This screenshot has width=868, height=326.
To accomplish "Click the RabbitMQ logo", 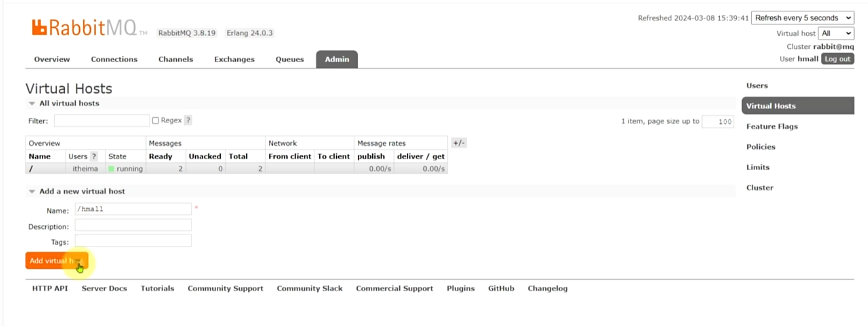I will 89,27.
